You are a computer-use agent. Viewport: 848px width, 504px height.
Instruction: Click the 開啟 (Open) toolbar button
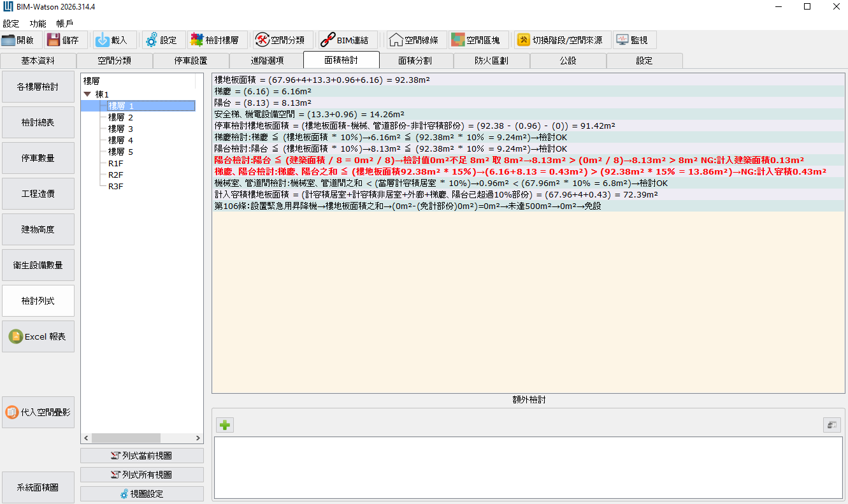[x=22, y=40]
